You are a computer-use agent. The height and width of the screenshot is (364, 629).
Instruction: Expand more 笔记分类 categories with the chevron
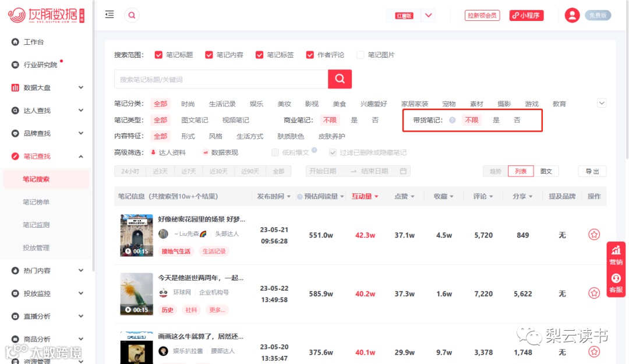pyautogui.click(x=601, y=103)
